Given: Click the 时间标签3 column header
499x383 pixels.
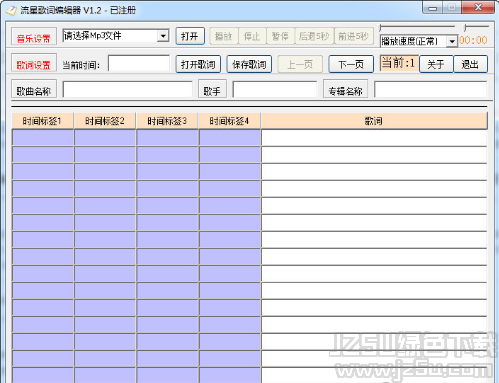Looking at the screenshot, I should tap(167, 121).
